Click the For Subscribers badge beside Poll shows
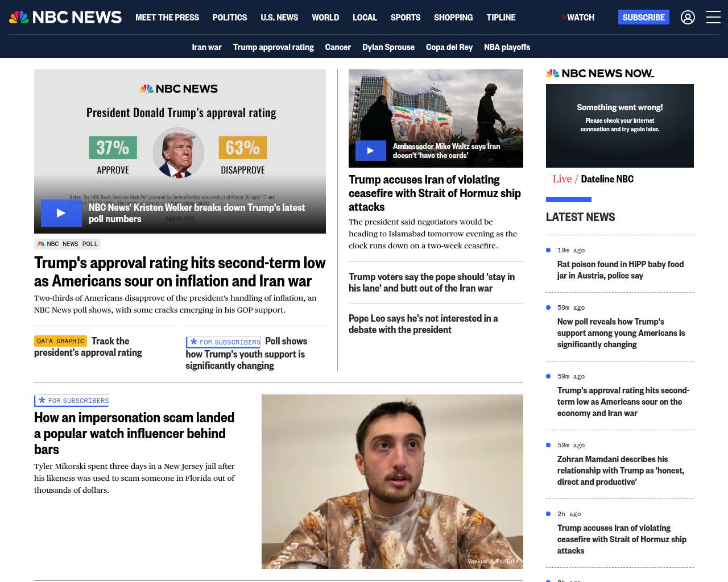Image resolution: width=728 pixels, height=582 pixels. 224,342
